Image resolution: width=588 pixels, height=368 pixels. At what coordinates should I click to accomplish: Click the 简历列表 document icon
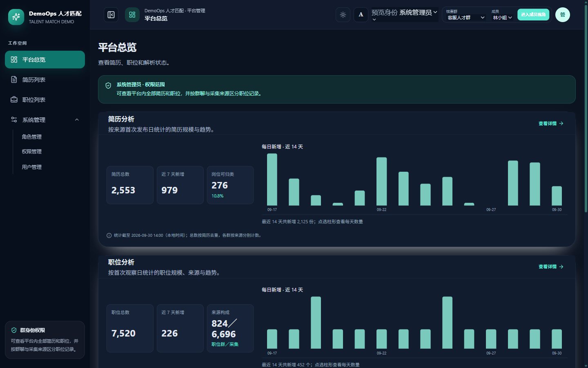tap(14, 80)
